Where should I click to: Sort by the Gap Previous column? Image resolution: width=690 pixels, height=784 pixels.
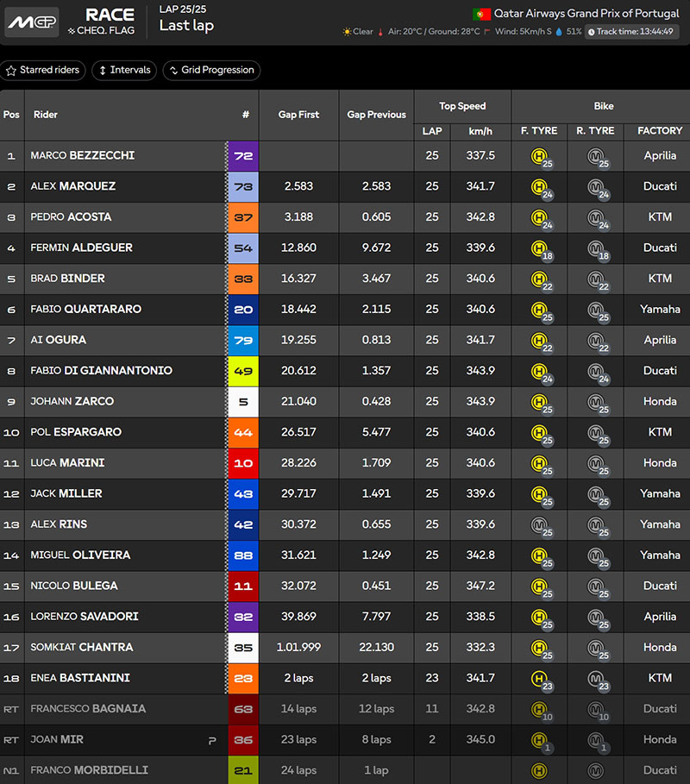click(376, 115)
